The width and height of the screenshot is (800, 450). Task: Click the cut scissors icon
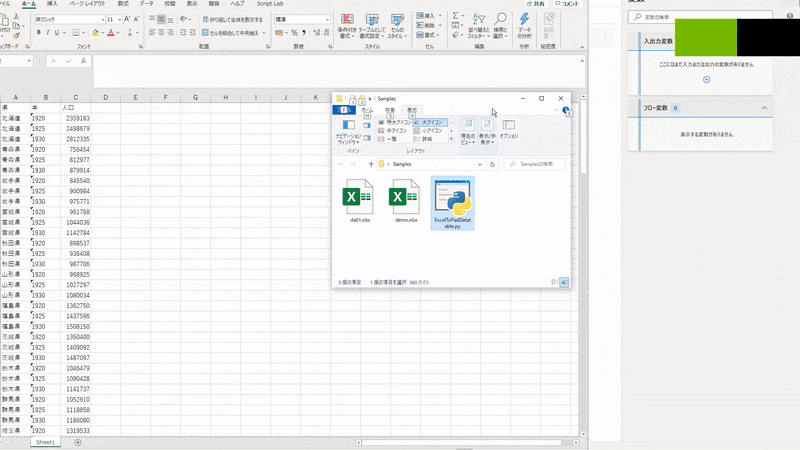pos(16,16)
